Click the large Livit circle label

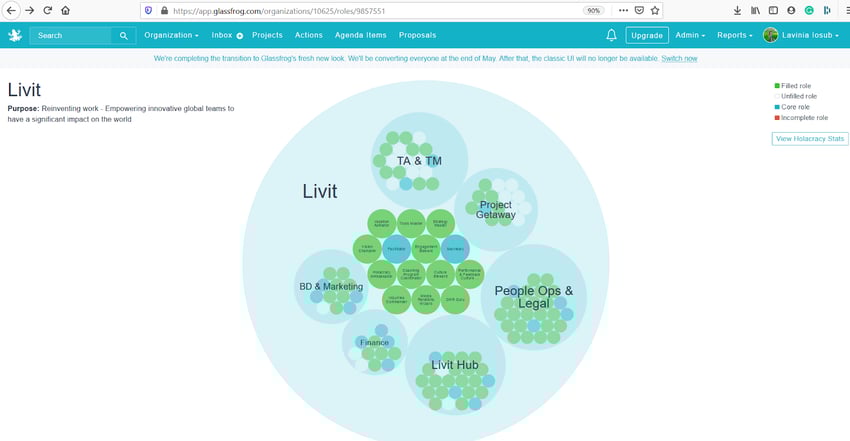(x=320, y=191)
